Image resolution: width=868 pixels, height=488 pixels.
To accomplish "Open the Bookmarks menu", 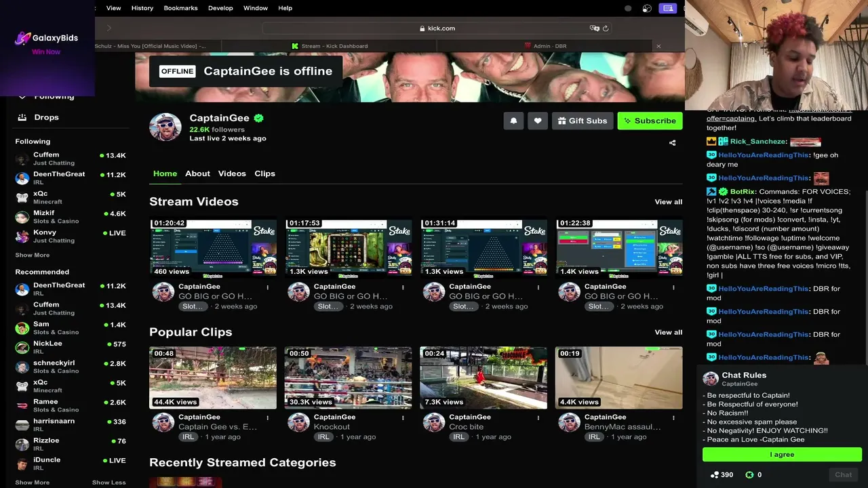I will (x=180, y=8).
